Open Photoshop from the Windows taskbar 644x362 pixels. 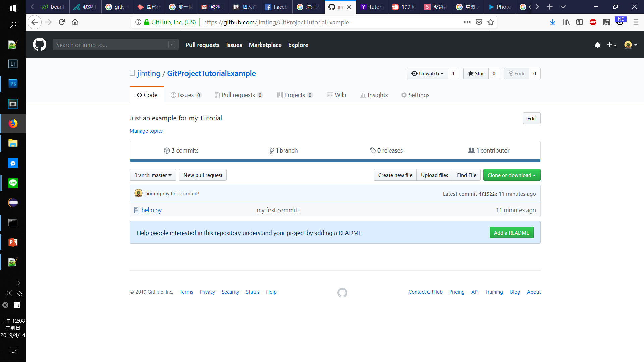coord(13,84)
